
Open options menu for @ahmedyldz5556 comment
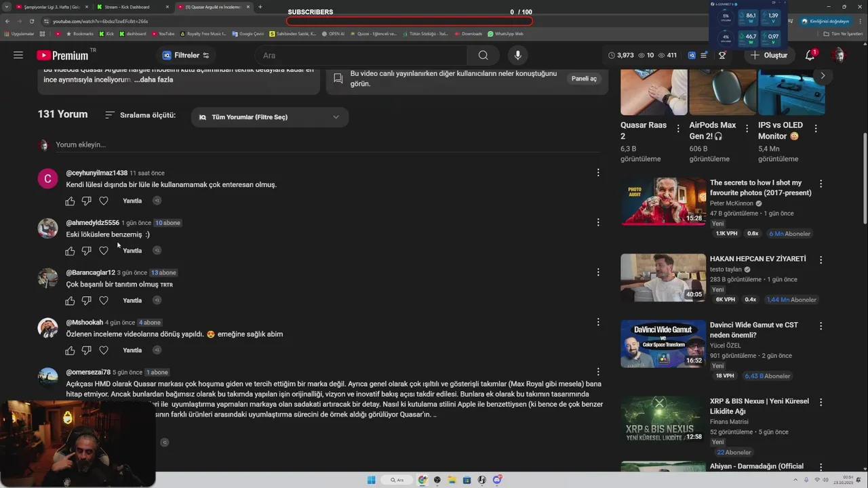pyautogui.click(x=598, y=222)
